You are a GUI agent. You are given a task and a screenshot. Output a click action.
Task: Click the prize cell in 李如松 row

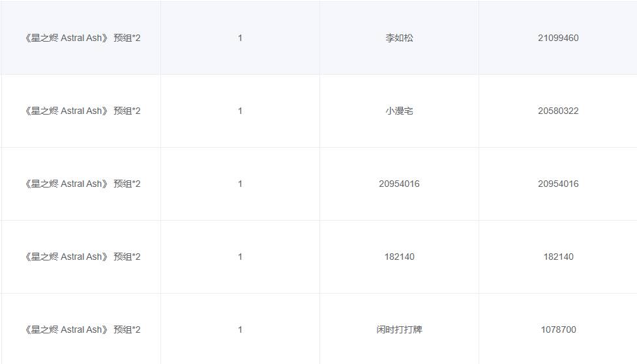click(81, 38)
